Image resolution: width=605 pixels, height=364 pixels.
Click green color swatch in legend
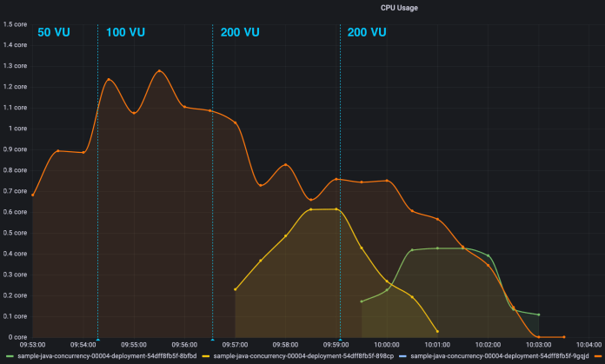tap(9, 356)
